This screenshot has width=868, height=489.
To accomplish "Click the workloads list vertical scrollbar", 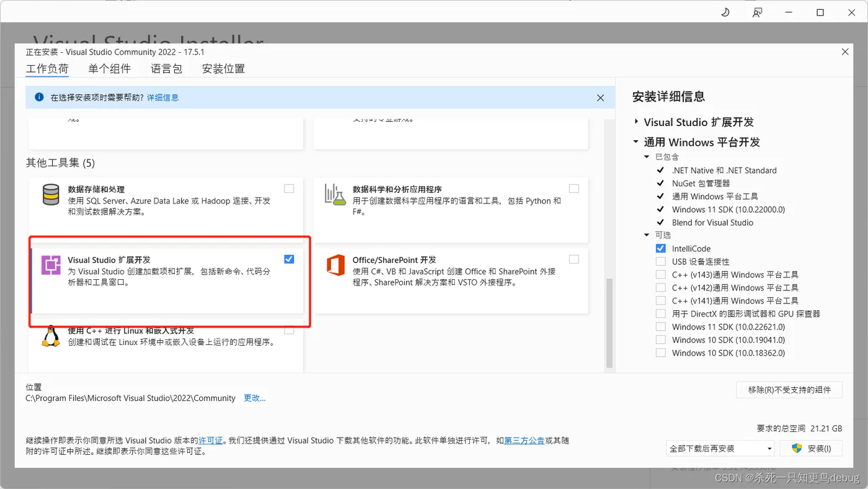I will click(x=609, y=323).
